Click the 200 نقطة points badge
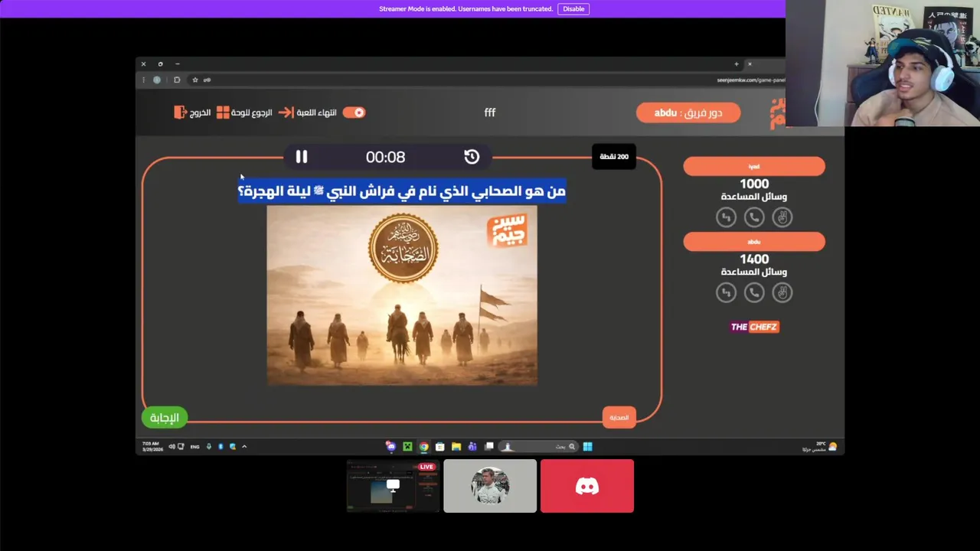The width and height of the screenshot is (980, 551). 614,156
